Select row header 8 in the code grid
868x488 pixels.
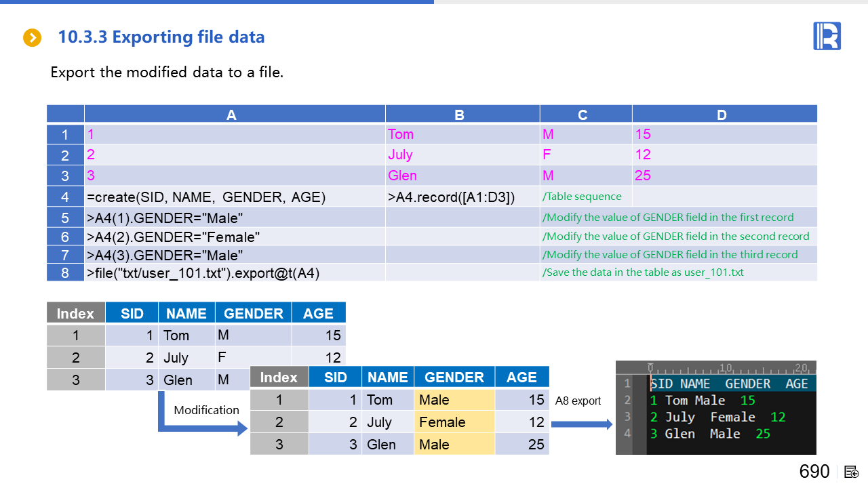pyautogui.click(x=65, y=273)
